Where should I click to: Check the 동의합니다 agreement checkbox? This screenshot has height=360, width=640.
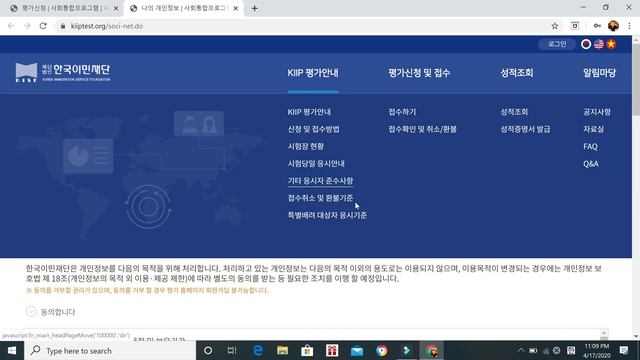click(x=31, y=311)
